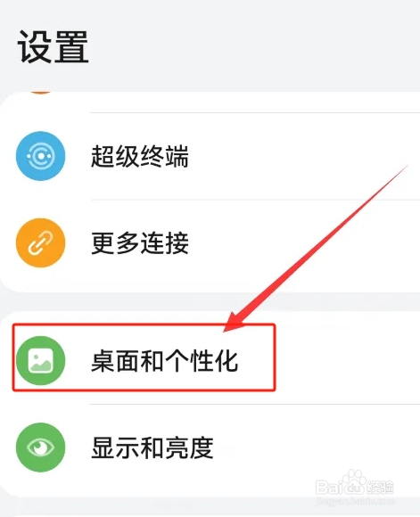Image resolution: width=420 pixels, height=517 pixels.
Task: Click the Baidu paw logo watermark
Action: pos(353,481)
